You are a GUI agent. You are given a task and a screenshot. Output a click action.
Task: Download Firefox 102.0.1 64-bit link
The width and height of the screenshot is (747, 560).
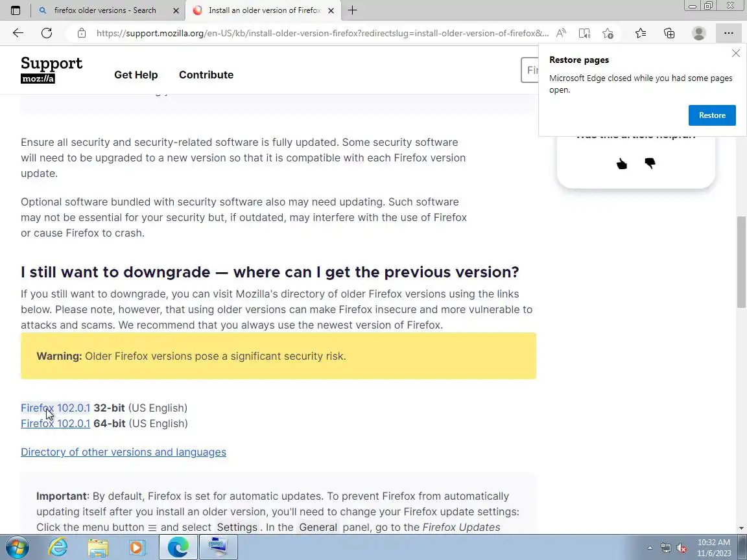tap(55, 423)
